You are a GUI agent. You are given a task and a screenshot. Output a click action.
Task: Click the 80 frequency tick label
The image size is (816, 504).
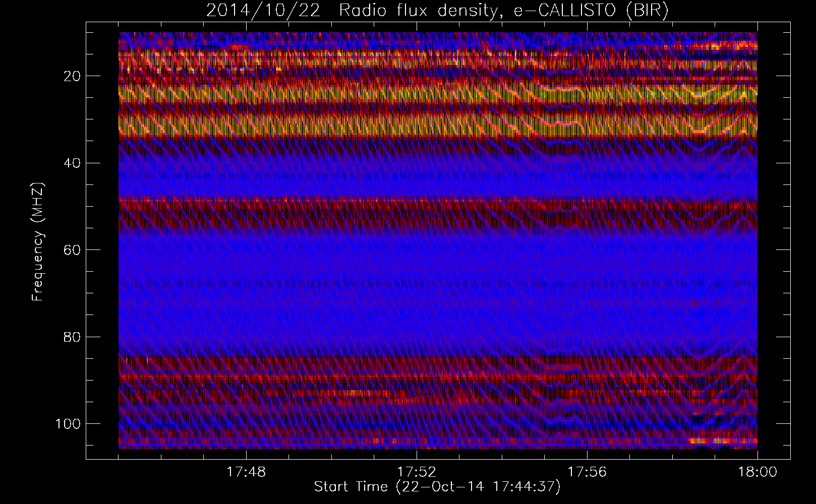[x=73, y=337]
